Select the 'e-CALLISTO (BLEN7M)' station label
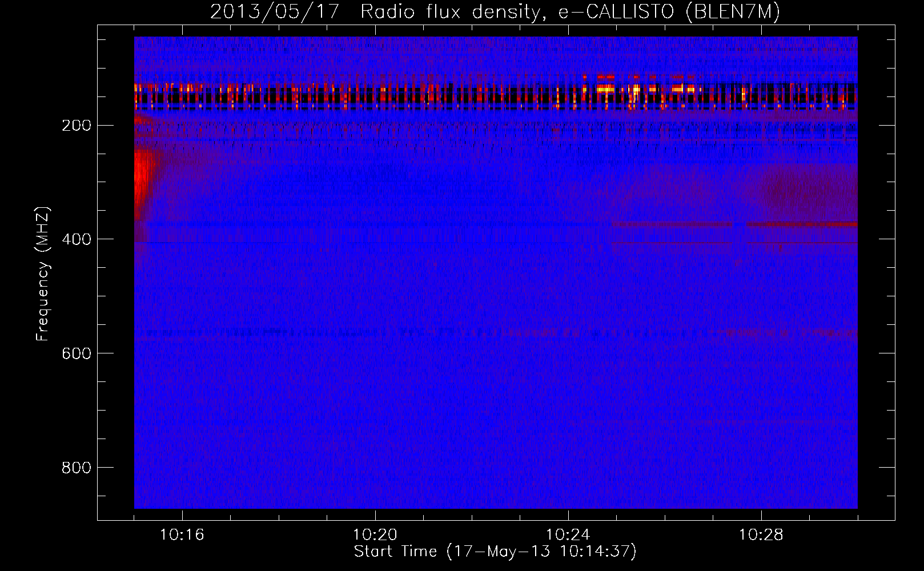 tap(669, 12)
